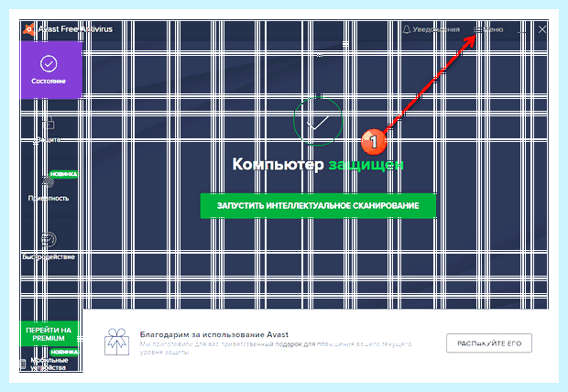Click РАСПАКУЙТЕ ЕГО button

pos(489,343)
